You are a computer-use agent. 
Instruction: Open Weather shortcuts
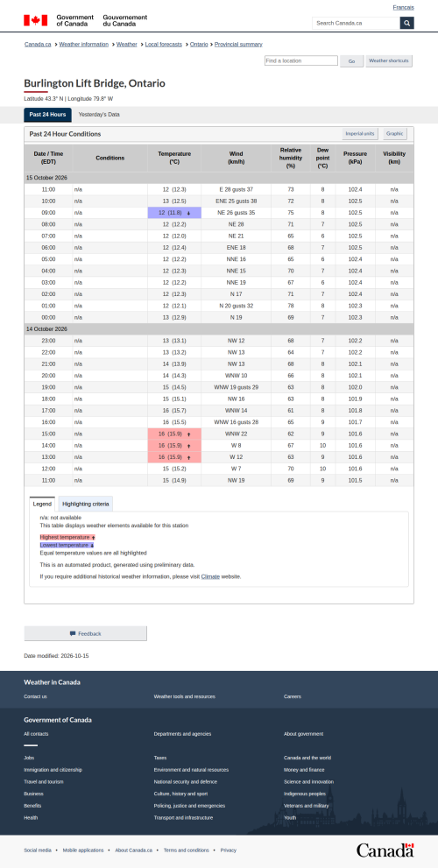pos(389,61)
